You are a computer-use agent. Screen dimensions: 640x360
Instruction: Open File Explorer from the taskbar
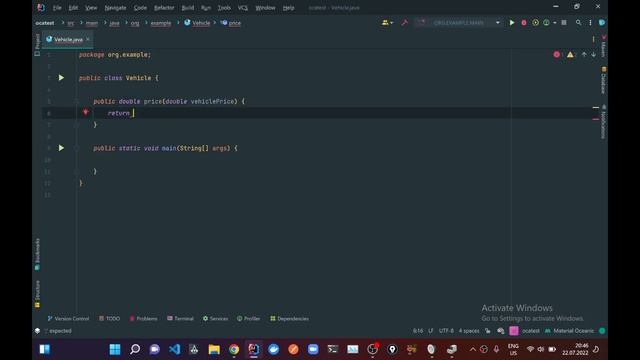[214, 349]
